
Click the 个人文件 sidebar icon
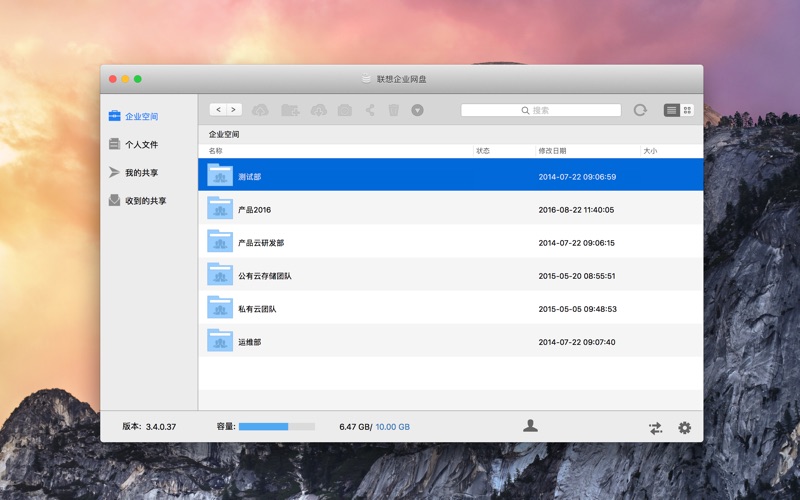pos(114,144)
